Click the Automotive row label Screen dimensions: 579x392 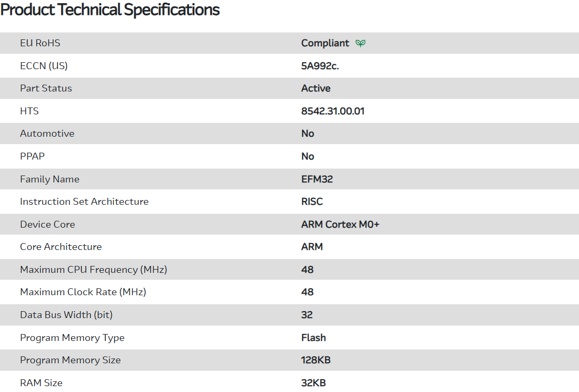point(47,134)
